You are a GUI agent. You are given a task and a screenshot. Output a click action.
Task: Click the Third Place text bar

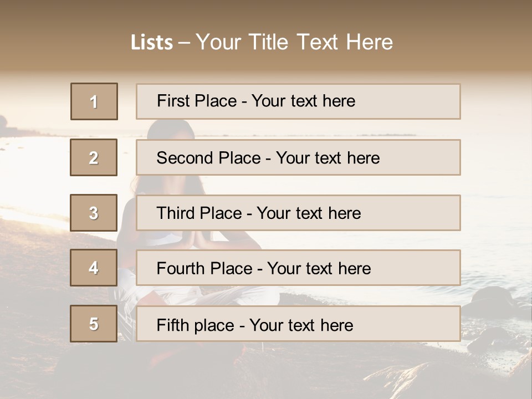(x=298, y=213)
